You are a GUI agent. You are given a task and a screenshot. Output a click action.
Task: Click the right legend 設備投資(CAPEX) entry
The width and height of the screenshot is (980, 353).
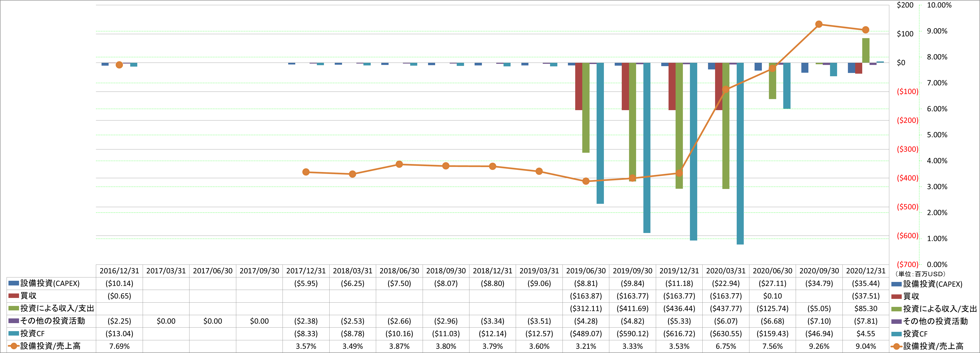[x=927, y=284]
